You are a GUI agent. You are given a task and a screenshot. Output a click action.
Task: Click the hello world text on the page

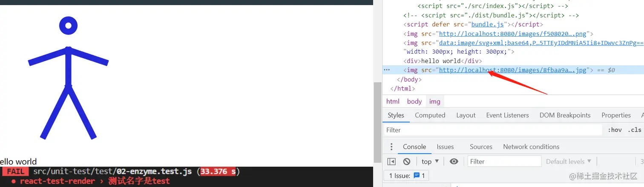coord(18,162)
